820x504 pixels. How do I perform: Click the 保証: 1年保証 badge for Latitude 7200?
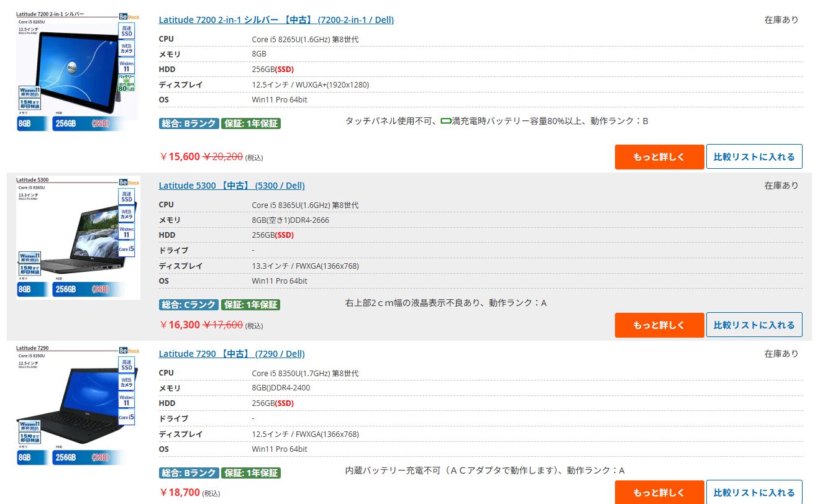(251, 124)
